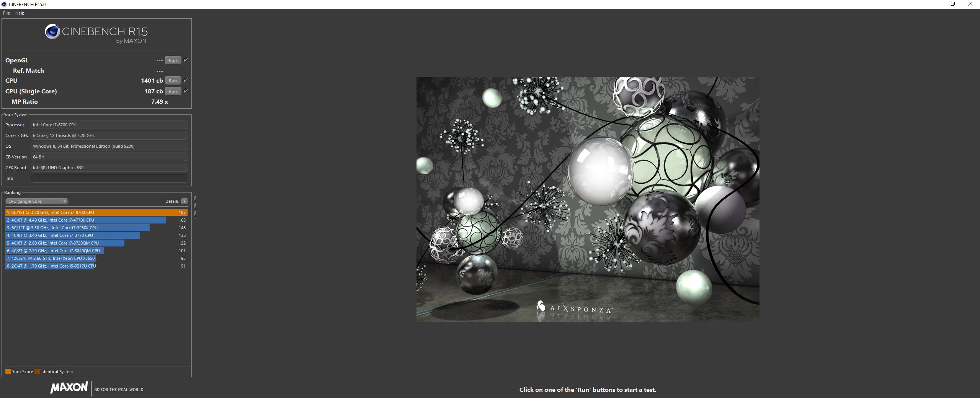Screen dimensions: 980x398
Task: Open the File menu
Action: [x=7, y=13]
